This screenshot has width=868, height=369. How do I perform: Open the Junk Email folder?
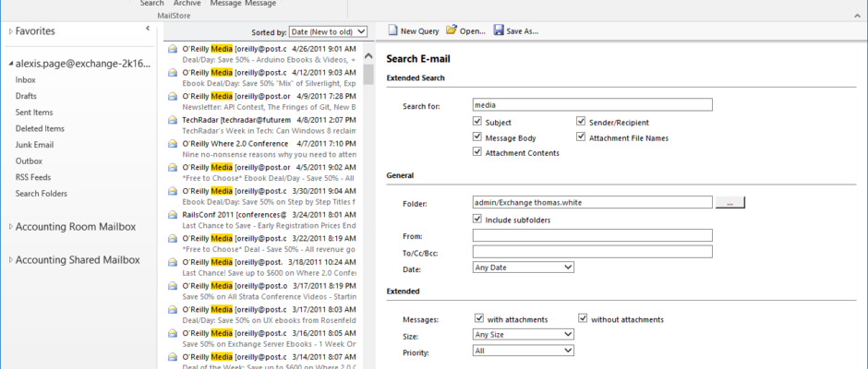[34, 145]
